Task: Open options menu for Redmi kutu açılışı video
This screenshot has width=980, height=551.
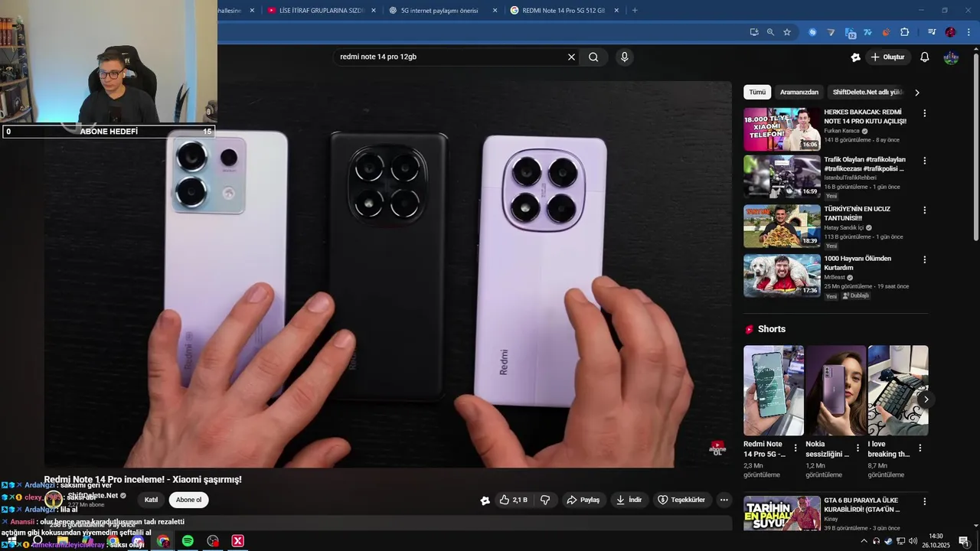Action: click(x=924, y=113)
